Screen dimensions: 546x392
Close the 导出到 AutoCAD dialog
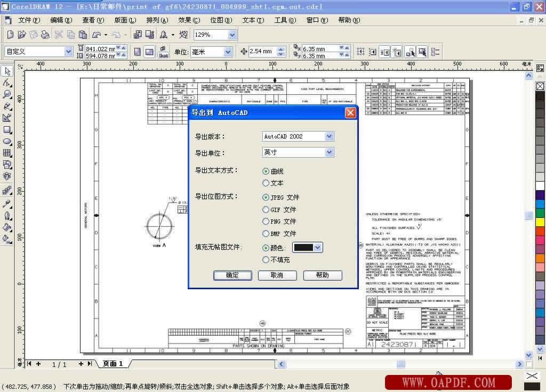tap(350, 113)
